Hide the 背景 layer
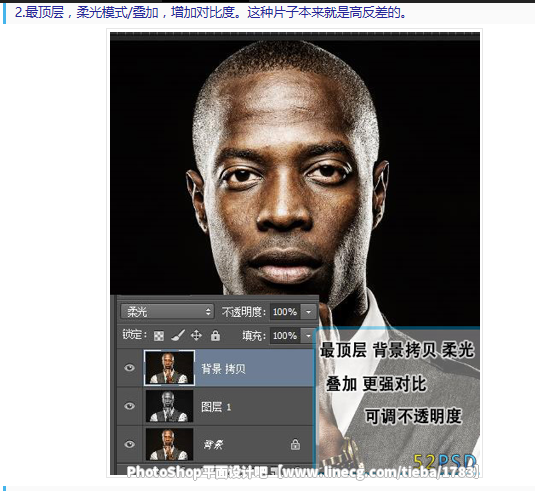Image resolution: width=535 pixels, height=491 pixels. (129, 444)
